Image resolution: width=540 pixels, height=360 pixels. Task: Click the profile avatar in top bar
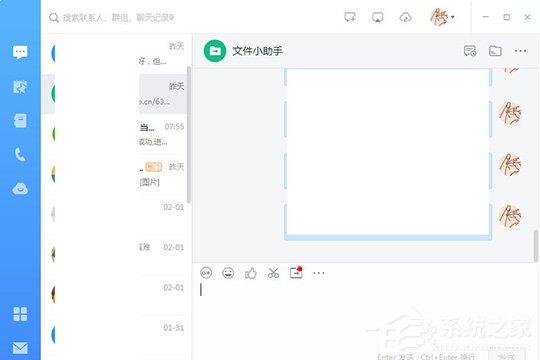click(x=439, y=17)
